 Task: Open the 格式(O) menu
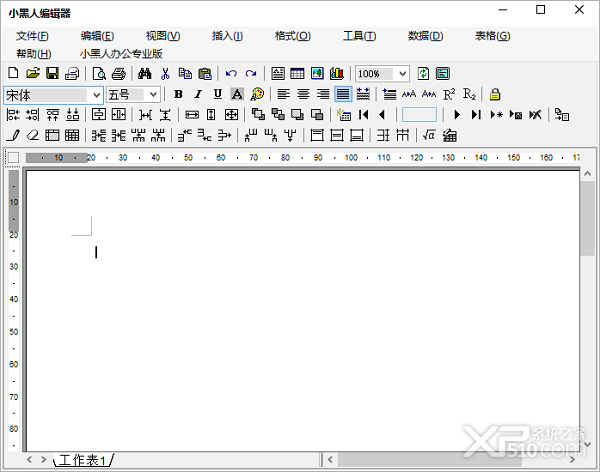pos(293,36)
